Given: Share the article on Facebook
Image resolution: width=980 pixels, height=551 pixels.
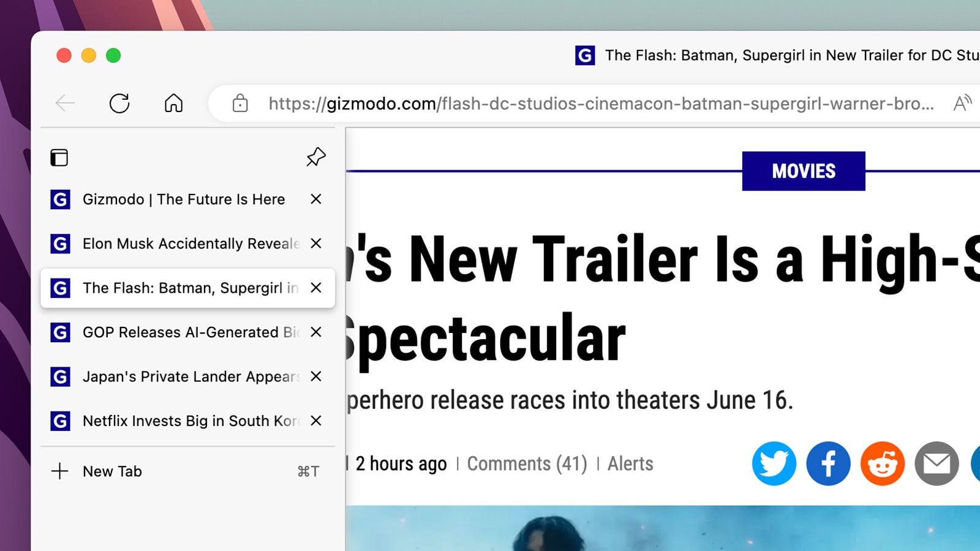Looking at the screenshot, I should tap(828, 463).
